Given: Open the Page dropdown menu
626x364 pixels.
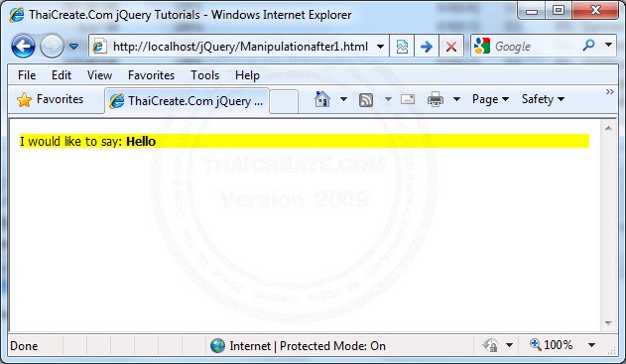Looking at the screenshot, I should coord(490,99).
